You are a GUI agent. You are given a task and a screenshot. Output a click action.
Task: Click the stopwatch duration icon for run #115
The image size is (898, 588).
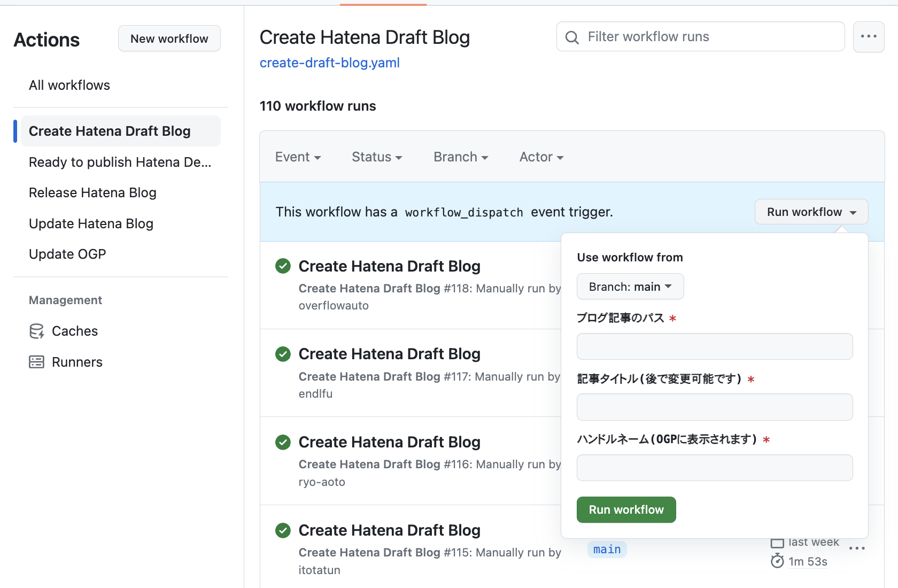pyautogui.click(x=777, y=561)
